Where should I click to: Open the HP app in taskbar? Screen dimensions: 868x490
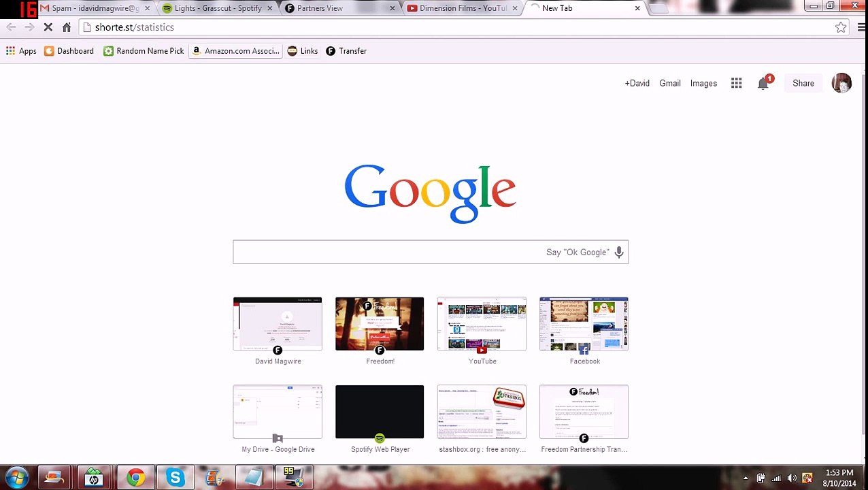(94, 478)
